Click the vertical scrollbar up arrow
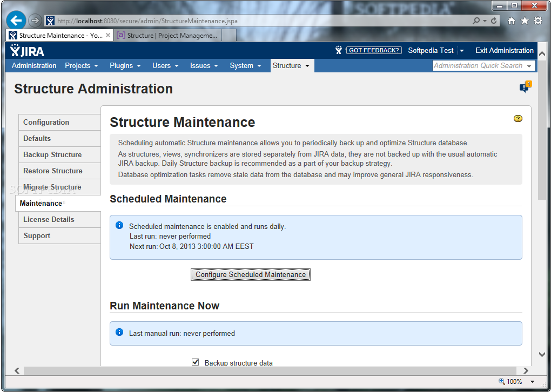This screenshot has height=392, width=551. tap(542, 54)
